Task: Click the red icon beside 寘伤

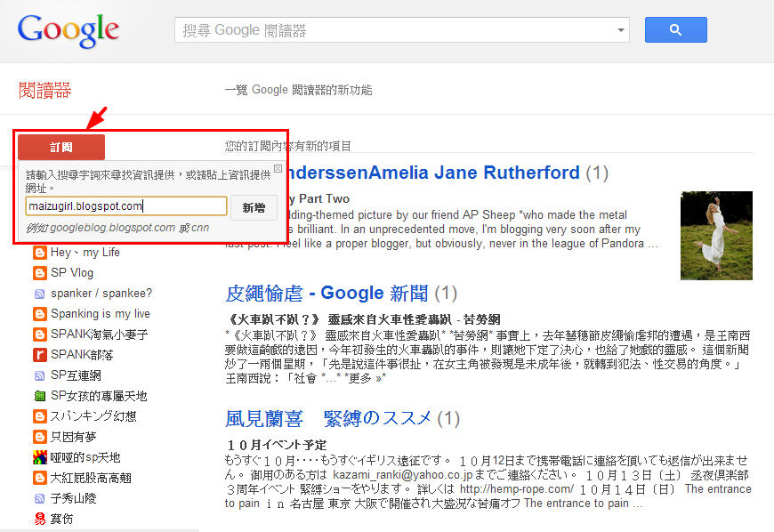Action: pyautogui.click(x=39, y=520)
